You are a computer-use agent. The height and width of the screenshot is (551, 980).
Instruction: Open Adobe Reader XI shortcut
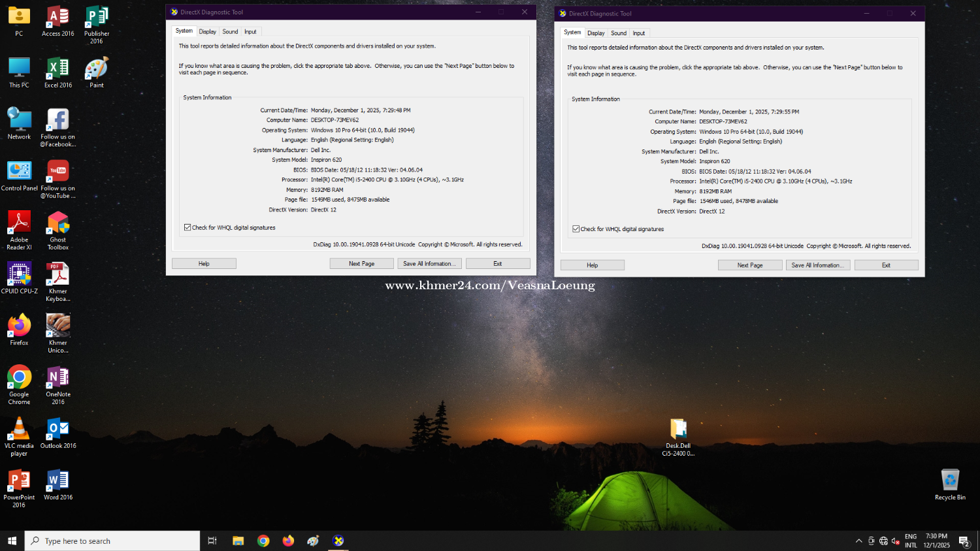click(x=19, y=223)
